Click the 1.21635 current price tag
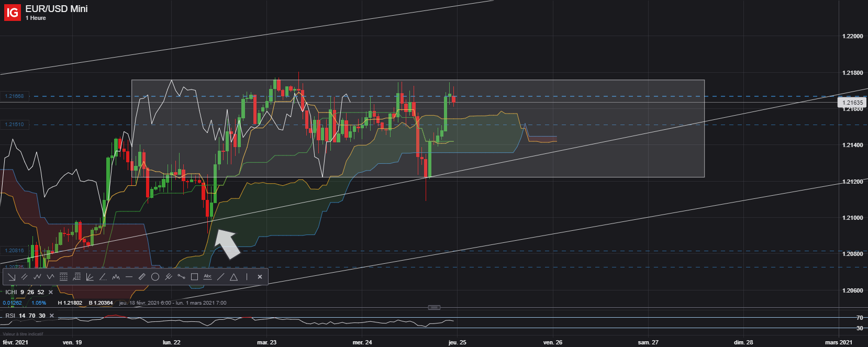868x347 pixels. [x=852, y=103]
